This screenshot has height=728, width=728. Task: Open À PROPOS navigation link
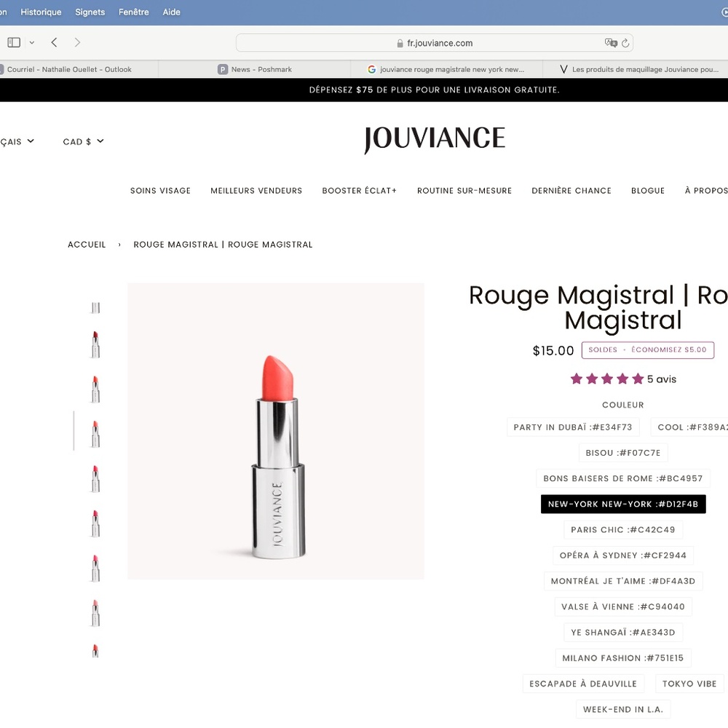tap(706, 191)
